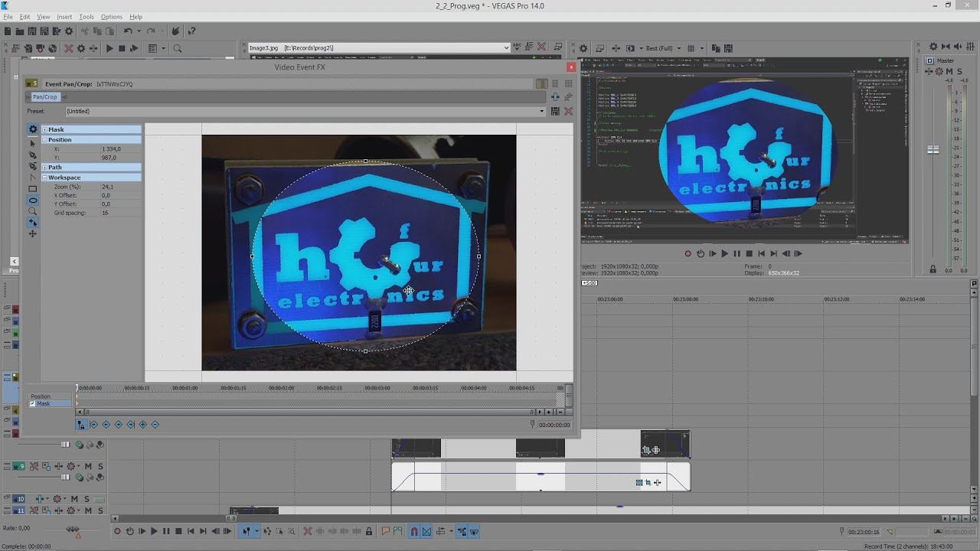Image resolution: width=980 pixels, height=551 pixels.
Task: Enable the Mask checkbox in keyframe list
Action: pyautogui.click(x=32, y=403)
